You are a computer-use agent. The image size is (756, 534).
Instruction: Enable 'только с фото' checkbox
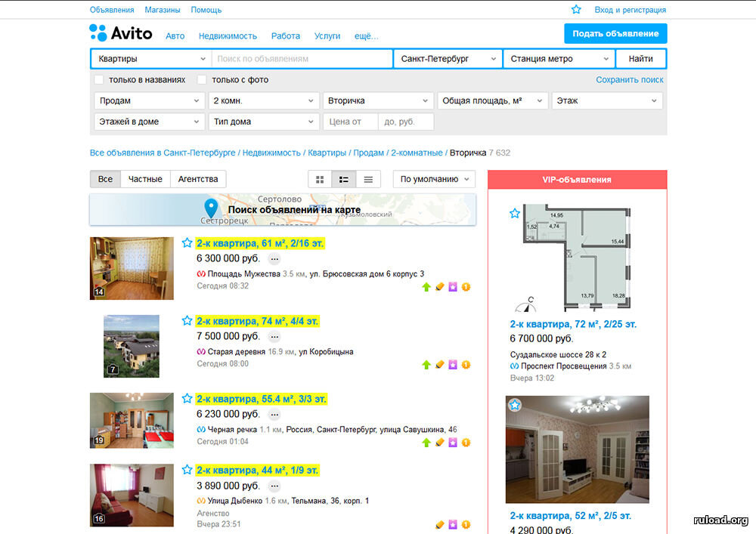click(x=202, y=79)
